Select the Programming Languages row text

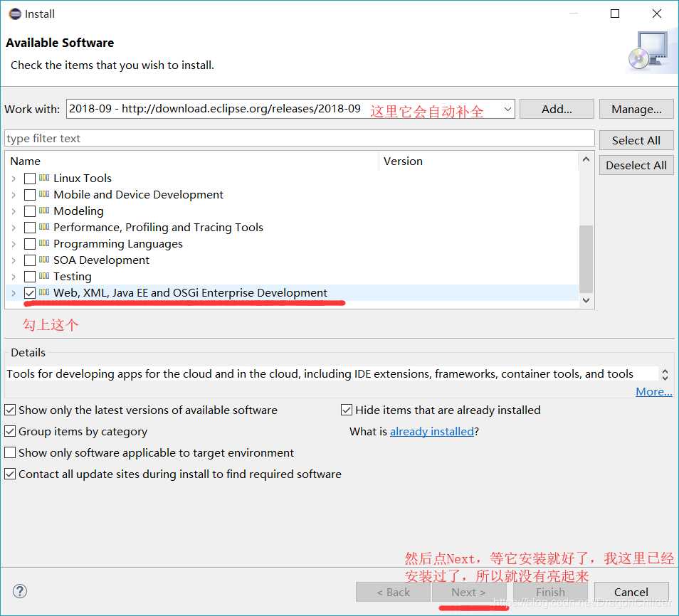[x=117, y=244]
